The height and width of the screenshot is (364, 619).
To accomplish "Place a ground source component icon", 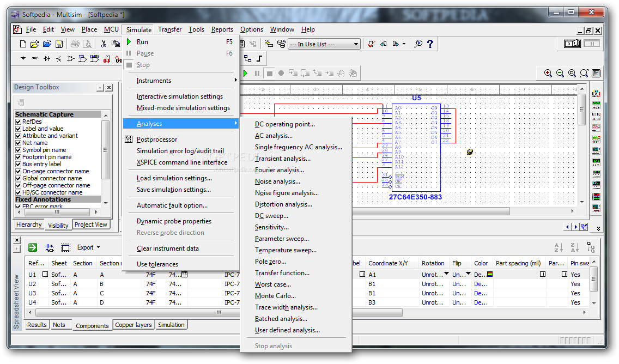I will [x=23, y=59].
